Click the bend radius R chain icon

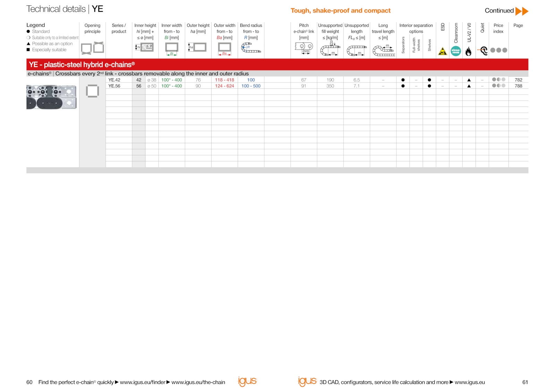251,48
